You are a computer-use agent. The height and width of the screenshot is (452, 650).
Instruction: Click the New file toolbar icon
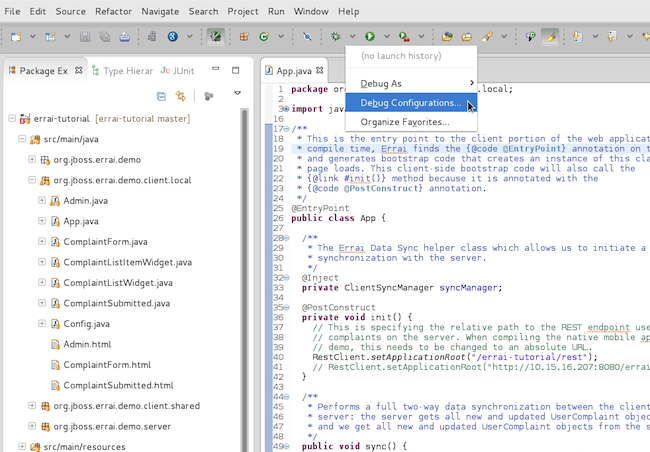click(16, 36)
